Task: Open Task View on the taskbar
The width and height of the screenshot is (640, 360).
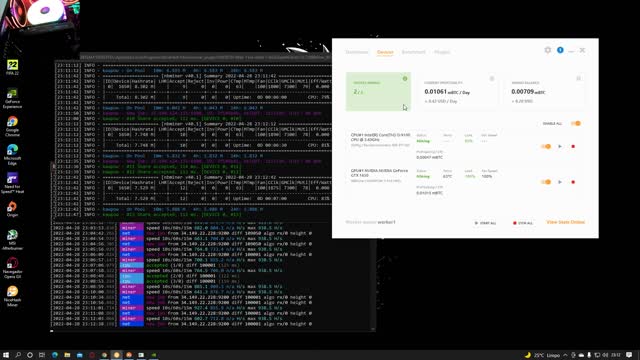Action: click(42, 355)
